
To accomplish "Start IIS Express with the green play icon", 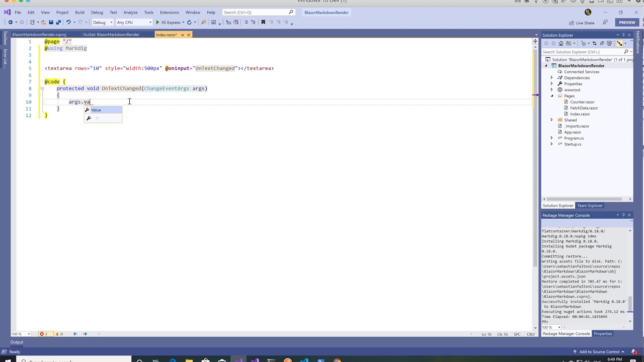I will point(157,22).
